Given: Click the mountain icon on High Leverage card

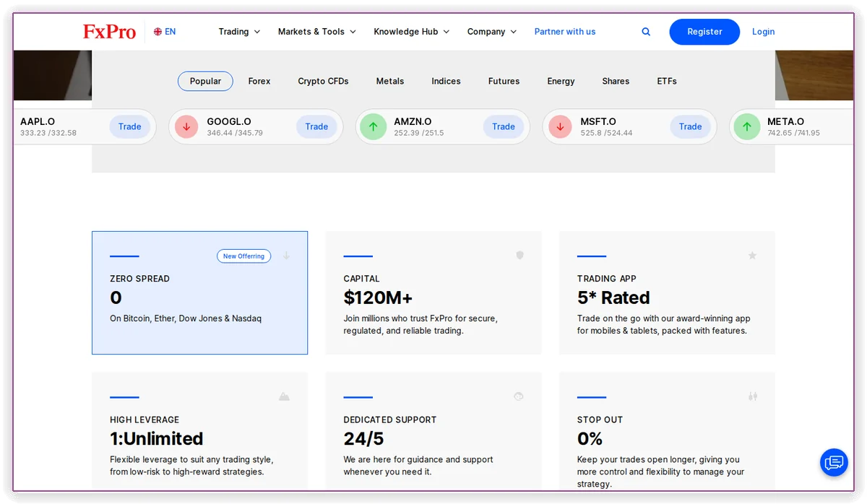Looking at the screenshot, I should (x=285, y=396).
